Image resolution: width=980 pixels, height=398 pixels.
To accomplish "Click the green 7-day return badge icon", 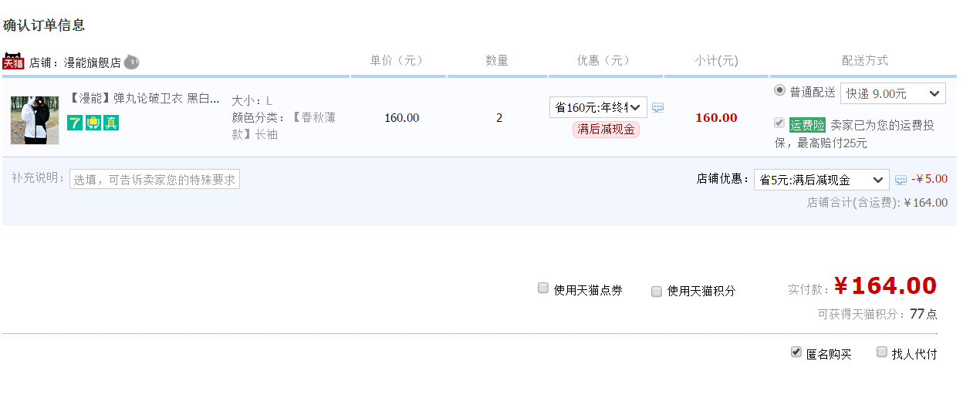I will 75,122.
